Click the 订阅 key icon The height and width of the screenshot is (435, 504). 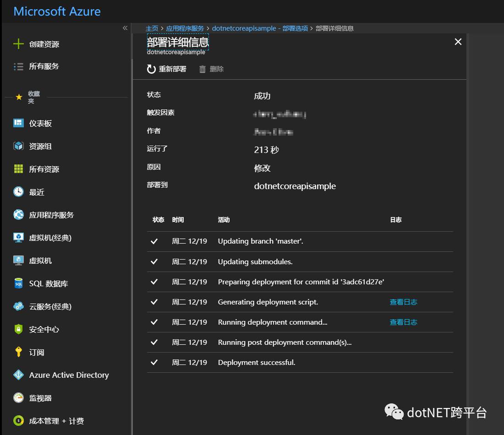pyautogui.click(x=19, y=352)
